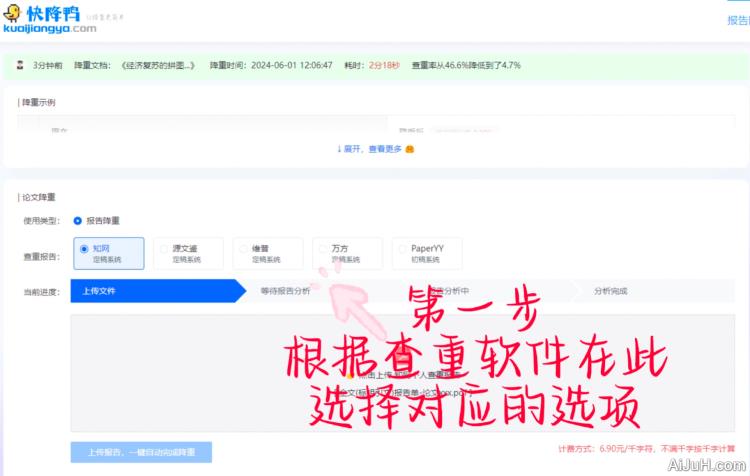The image size is (750, 476).
Task: Select the 报告降重 usage type radio button
Action: tap(77, 221)
